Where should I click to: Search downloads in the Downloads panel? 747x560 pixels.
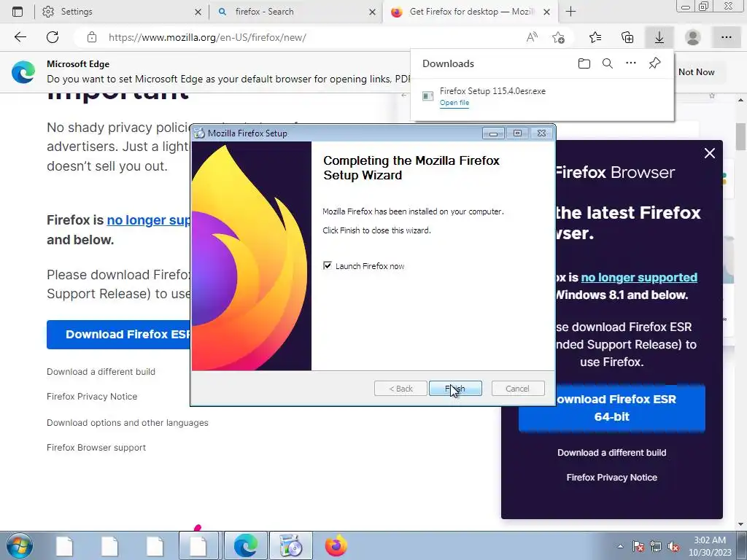pyautogui.click(x=608, y=63)
